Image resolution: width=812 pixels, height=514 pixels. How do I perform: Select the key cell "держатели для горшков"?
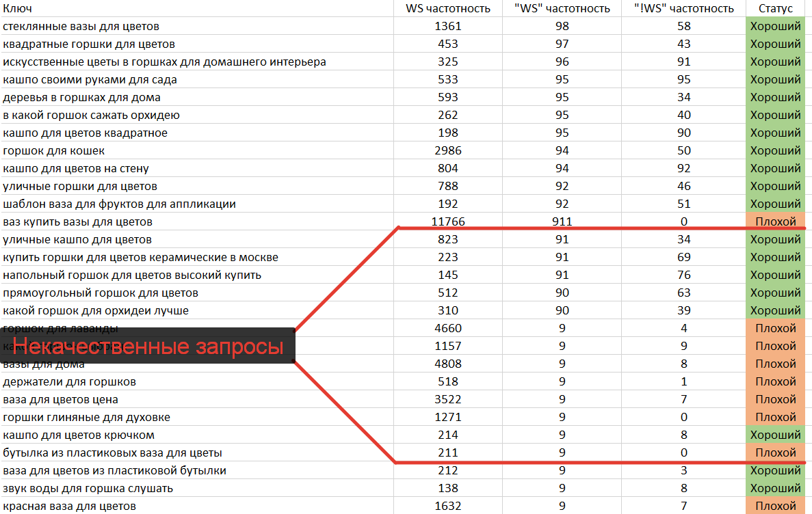pos(69,381)
